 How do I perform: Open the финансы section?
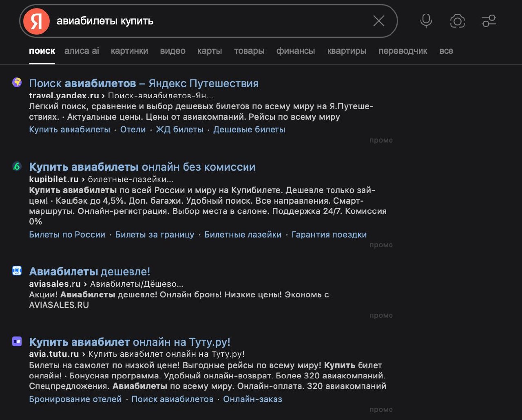point(295,51)
